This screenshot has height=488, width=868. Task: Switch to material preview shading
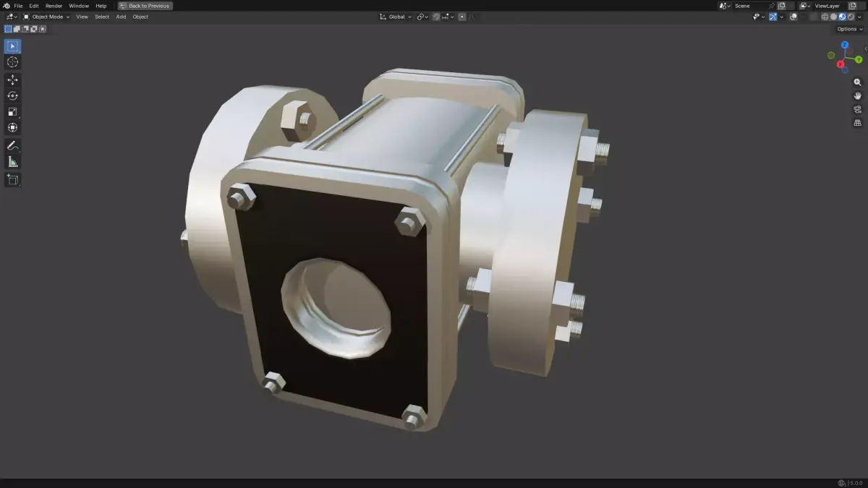point(842,17)
